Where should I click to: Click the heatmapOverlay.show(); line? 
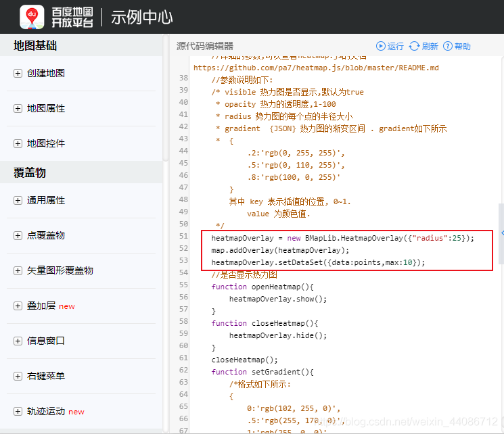[x=278, y=299]
